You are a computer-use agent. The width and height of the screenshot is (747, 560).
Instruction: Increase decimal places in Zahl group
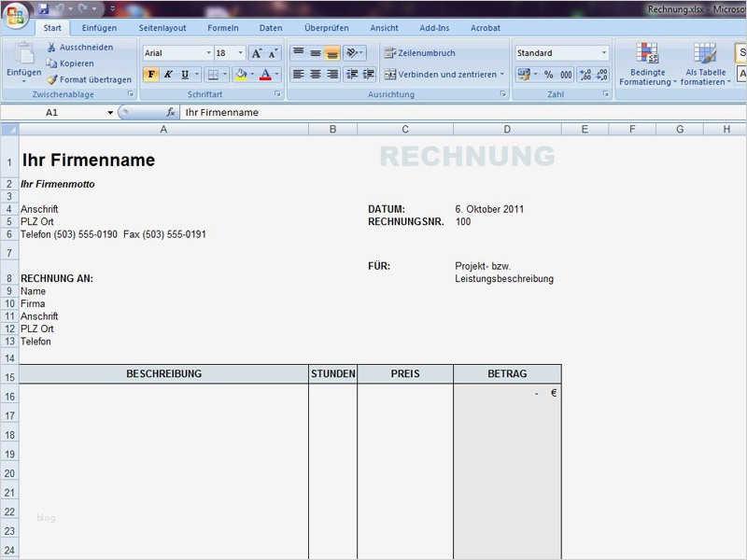(x=585, y=74)
